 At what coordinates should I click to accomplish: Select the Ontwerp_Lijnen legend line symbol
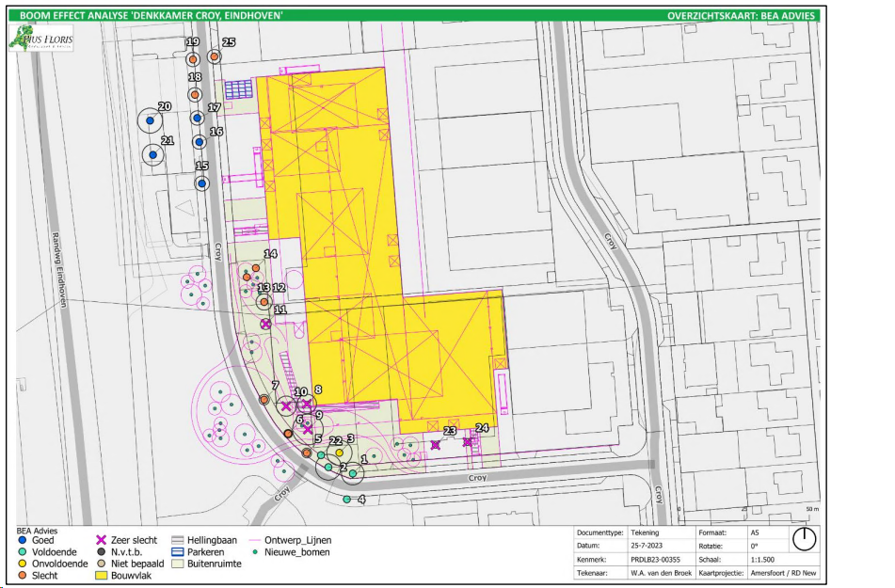point(255,539)
